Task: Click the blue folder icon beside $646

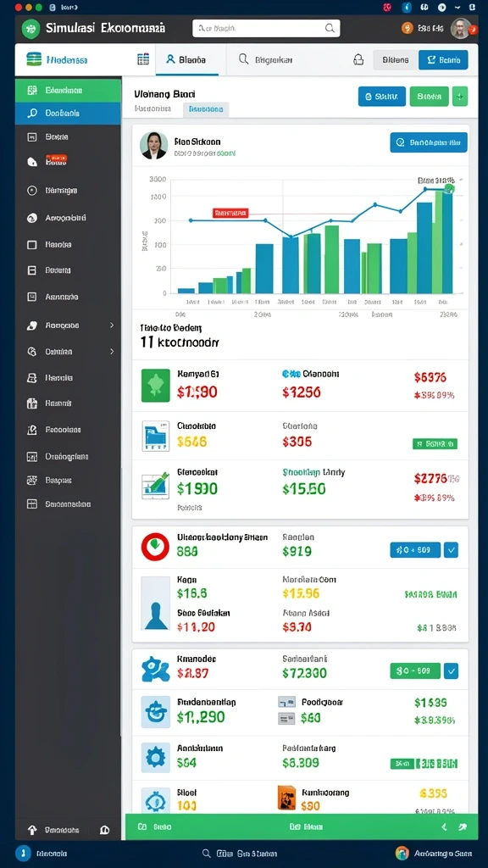Action: (156, 435)
